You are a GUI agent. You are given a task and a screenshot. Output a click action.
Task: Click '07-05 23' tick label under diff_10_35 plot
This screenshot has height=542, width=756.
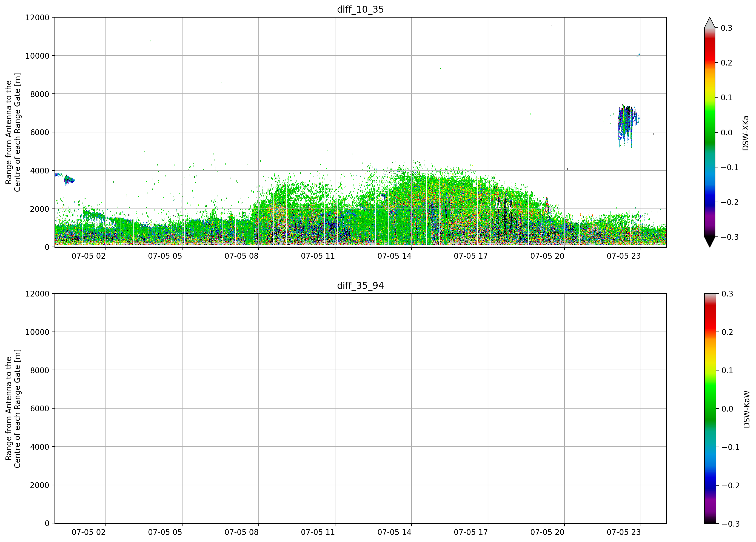click(624, 256)
